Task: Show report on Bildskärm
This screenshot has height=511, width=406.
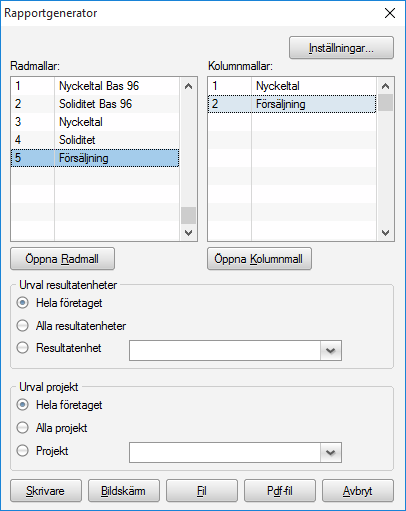Action: 124,491
